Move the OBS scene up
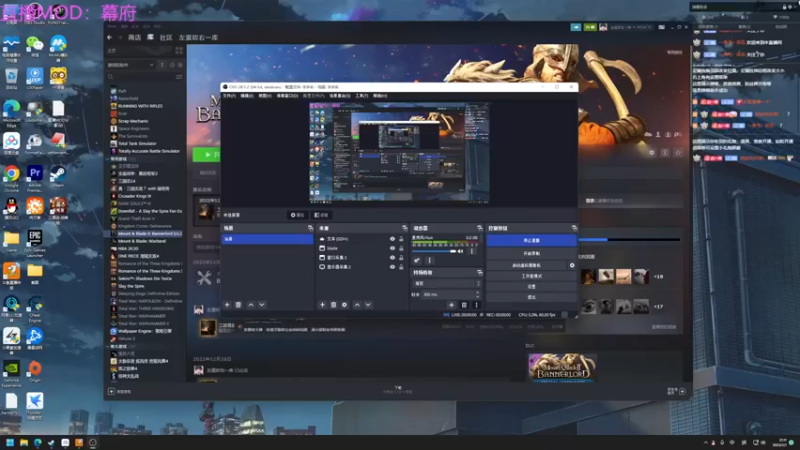 [251, 305]
